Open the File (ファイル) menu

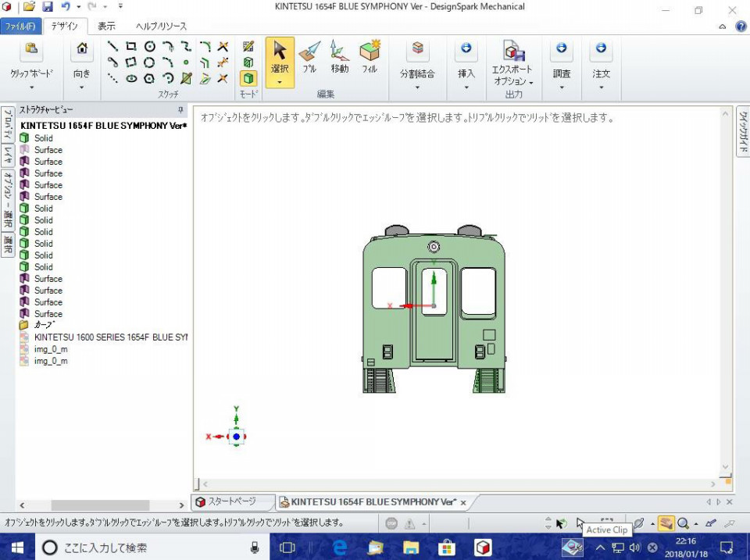pos(20,27)
